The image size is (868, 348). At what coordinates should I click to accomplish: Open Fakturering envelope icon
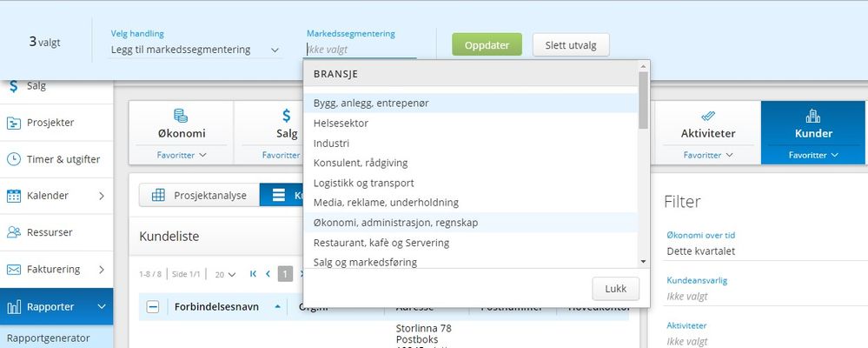click(x=14, y=270)
